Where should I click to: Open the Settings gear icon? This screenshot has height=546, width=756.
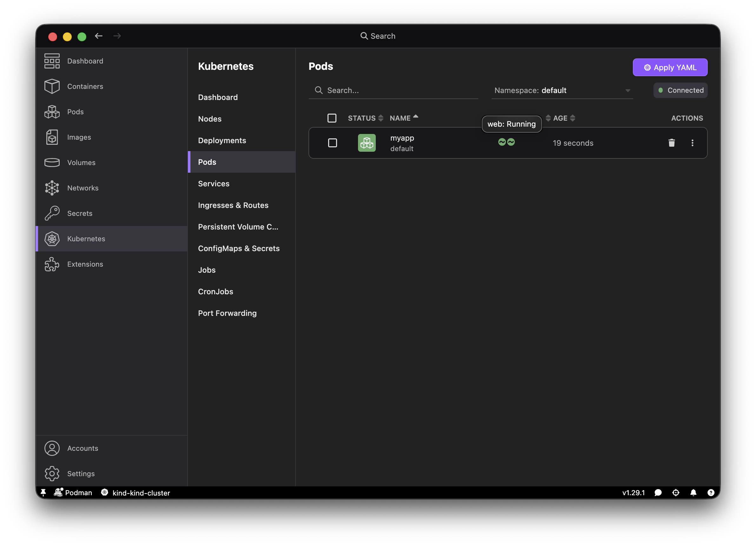tap(52, 473)
